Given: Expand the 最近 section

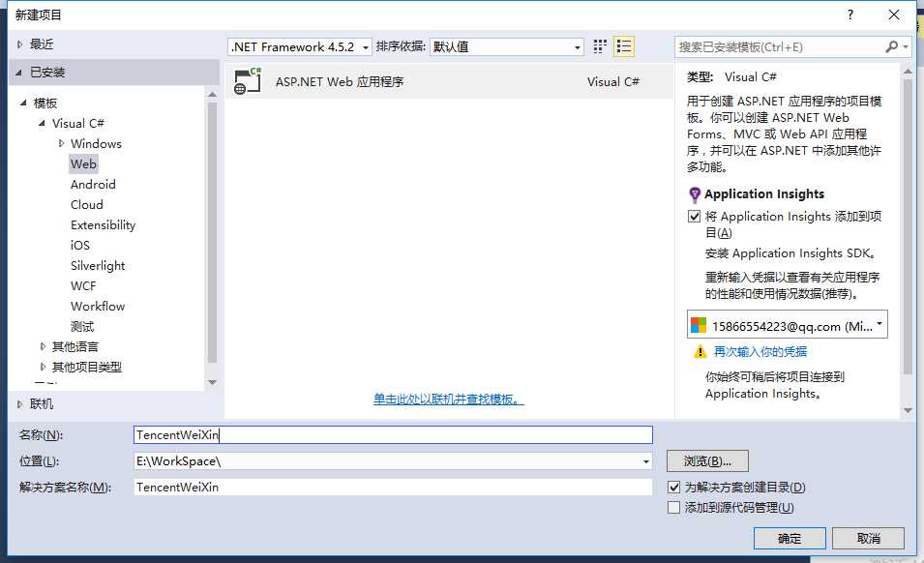Looking at the screenshot, I should [19, 44].
